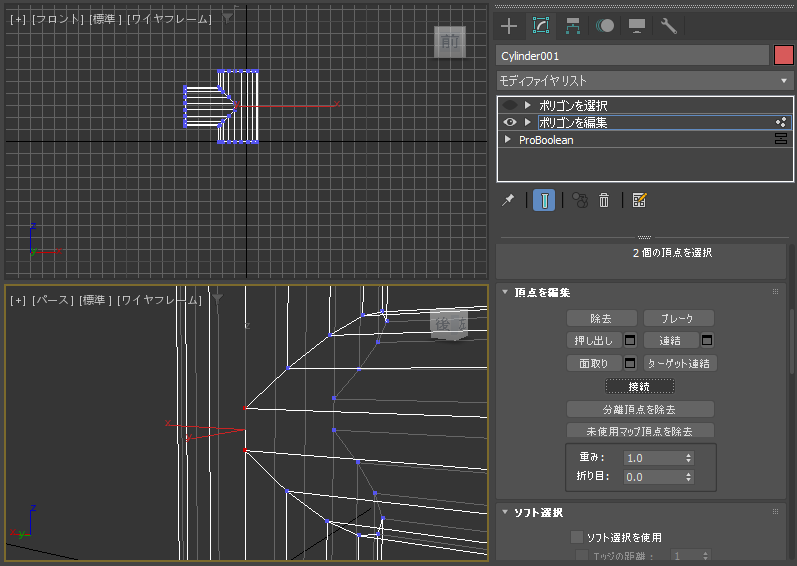Click the 接続 button
Screen dimensions: 797x566
coord(639,387)
